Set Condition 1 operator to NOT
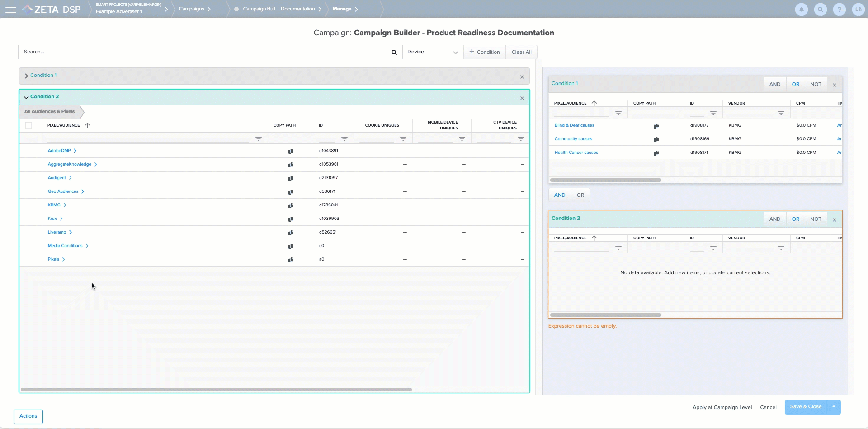Viewport: 868px width, 429px height. click(816, 84)
